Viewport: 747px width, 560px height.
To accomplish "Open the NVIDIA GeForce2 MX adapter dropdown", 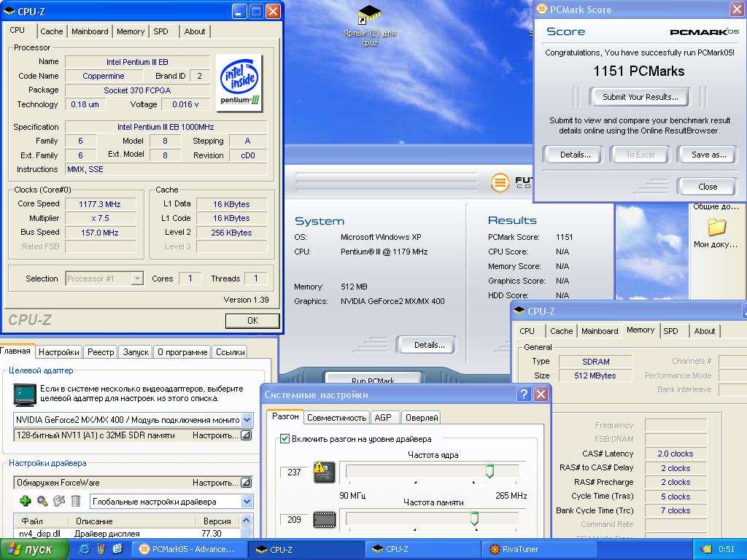I will (x=247, y=419).
